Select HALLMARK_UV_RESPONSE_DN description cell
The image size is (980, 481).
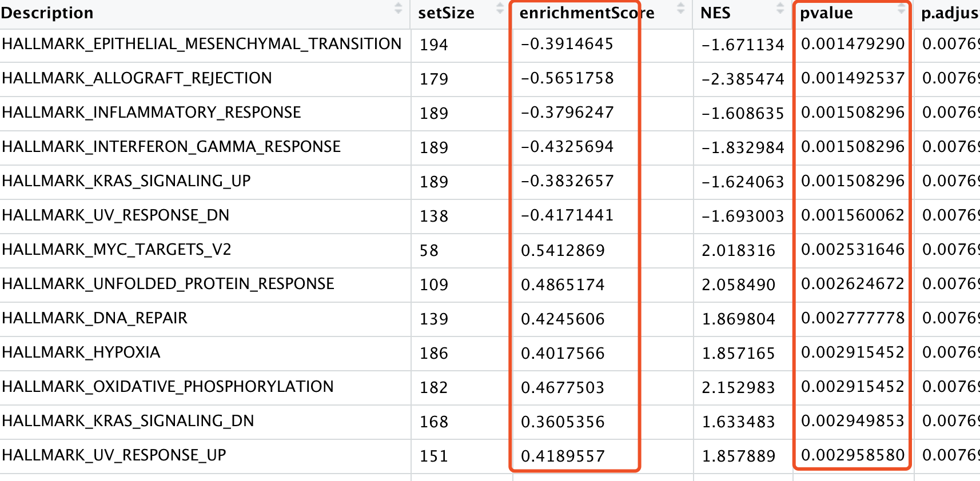[115, 215]
